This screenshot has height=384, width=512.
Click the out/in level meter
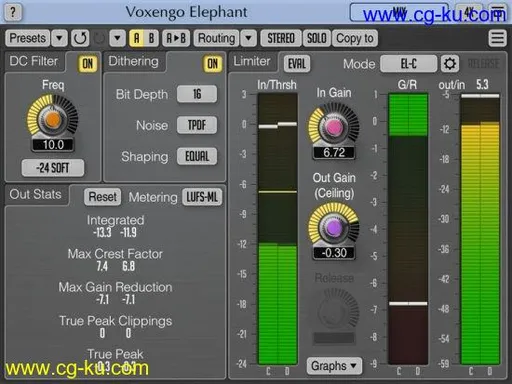coord(480,229)
